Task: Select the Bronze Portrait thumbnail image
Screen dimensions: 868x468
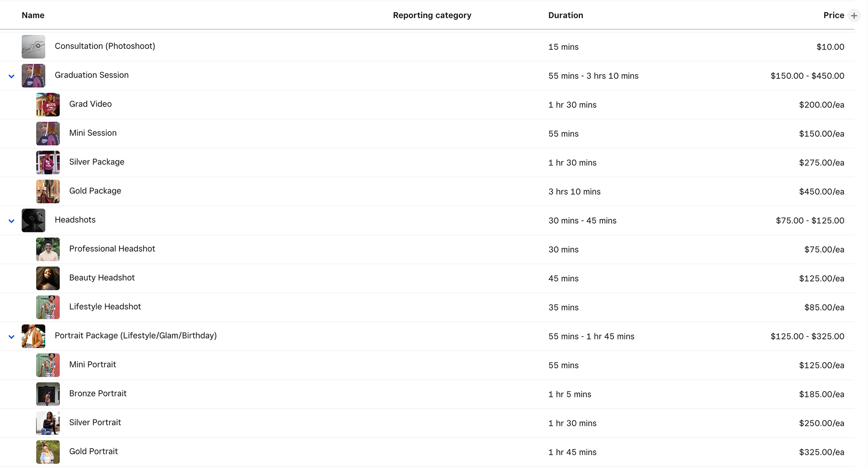Action: point(48,394)
